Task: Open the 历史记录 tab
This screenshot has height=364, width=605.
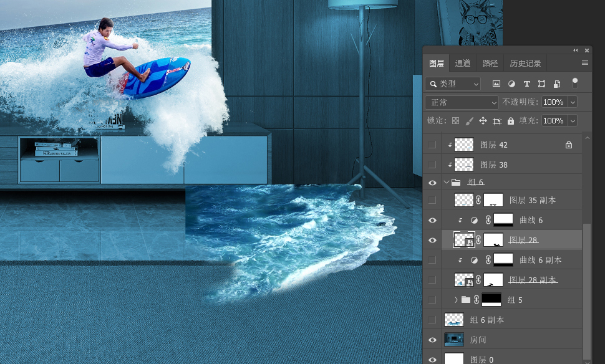Action: click(x=525, y=63)
